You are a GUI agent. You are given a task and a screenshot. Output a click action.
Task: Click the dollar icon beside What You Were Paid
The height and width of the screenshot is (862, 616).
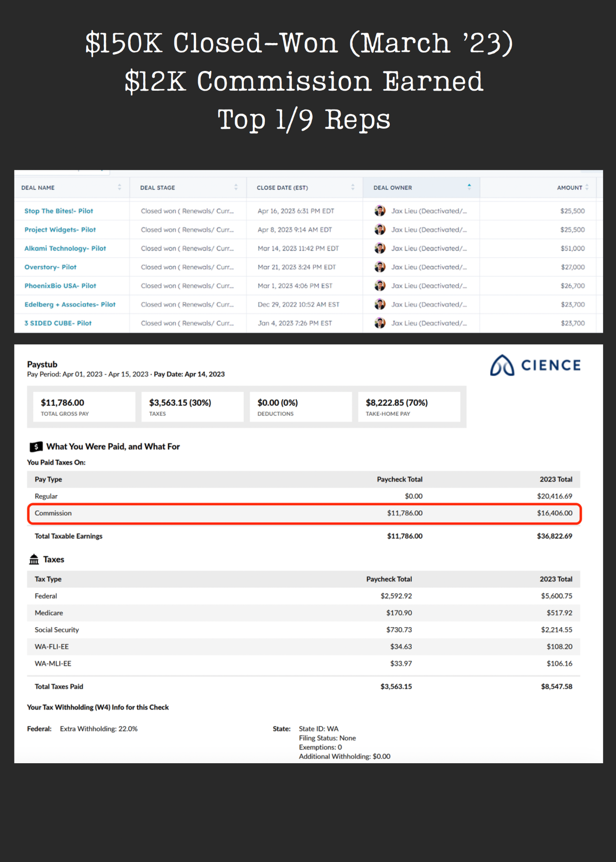pos(36,447)
